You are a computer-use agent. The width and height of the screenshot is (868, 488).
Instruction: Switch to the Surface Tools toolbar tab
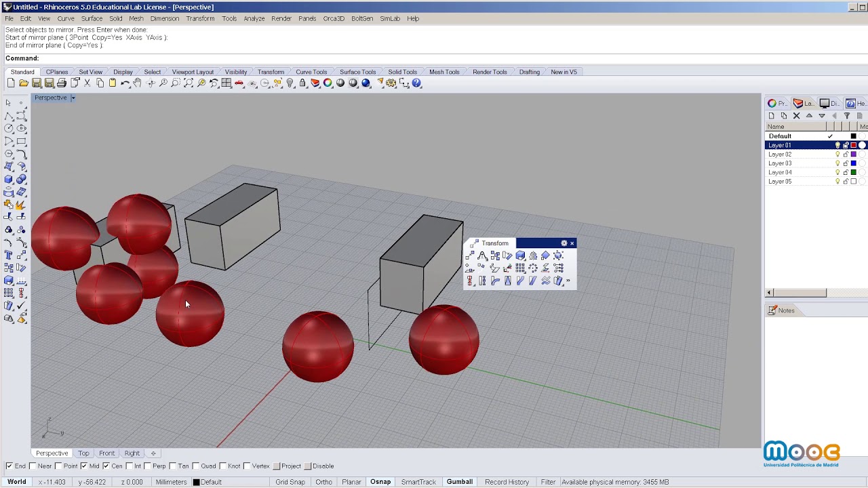(x=357, y=72)
